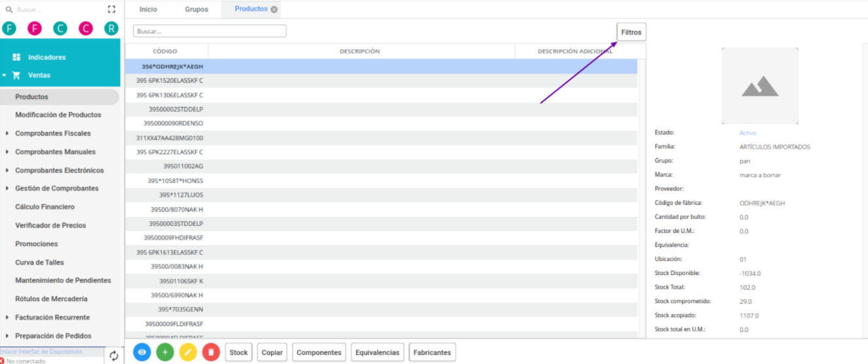Expand Comprobantes Manuales submenu
Screen dimensions: 868x364
7,152
